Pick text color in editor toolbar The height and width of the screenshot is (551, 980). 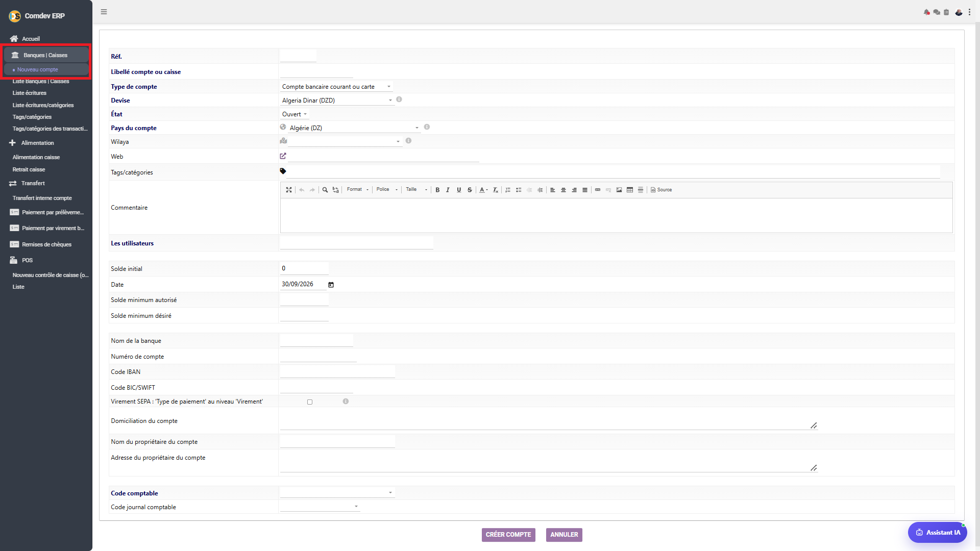[x=483, y=190]
